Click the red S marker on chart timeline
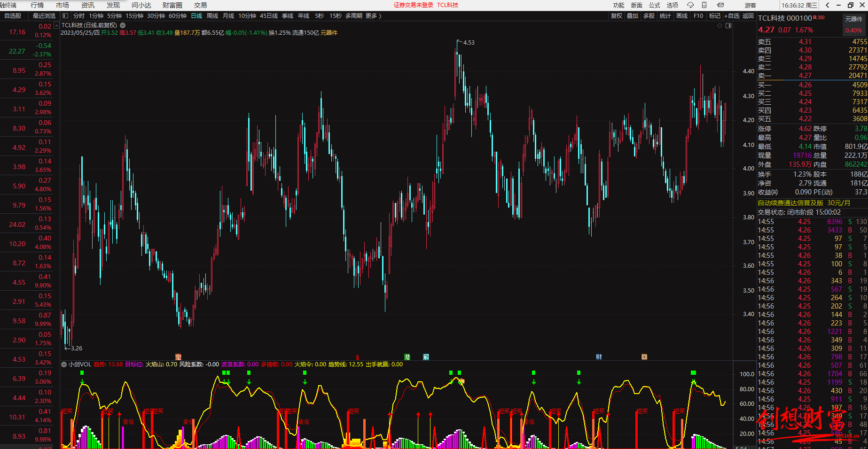The width and height of the screenshot is (868, 449). (357, 357)
